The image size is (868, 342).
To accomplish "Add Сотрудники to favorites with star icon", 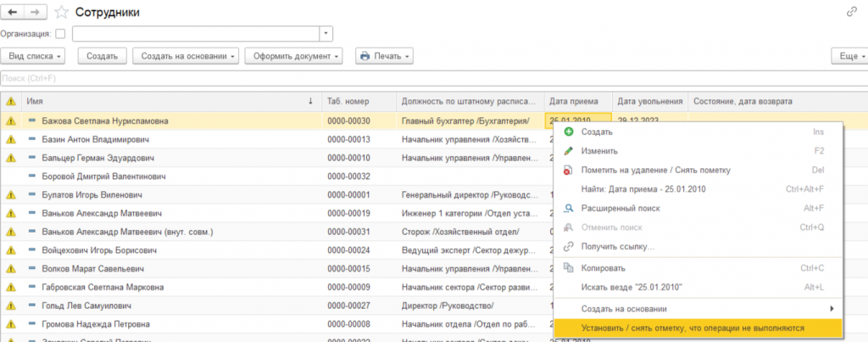I will pos(62,12).
